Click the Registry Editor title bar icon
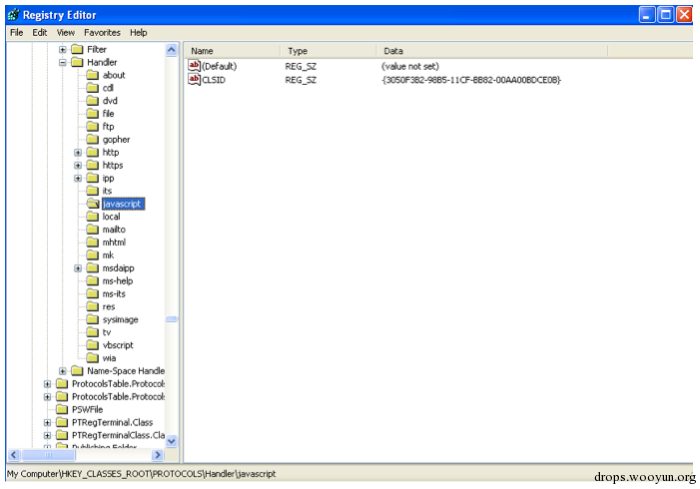This screenshot has height=489, width=700. (x=14, y=15)
